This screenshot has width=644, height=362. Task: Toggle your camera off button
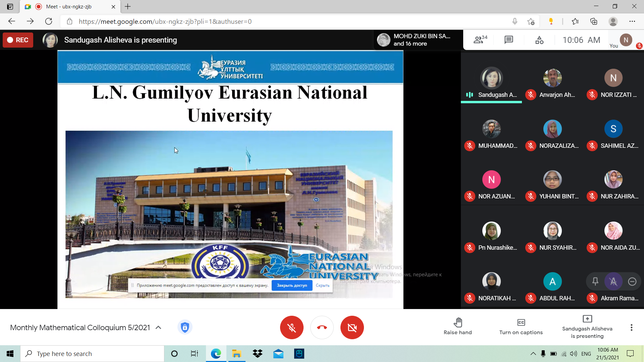click(352, 327)
